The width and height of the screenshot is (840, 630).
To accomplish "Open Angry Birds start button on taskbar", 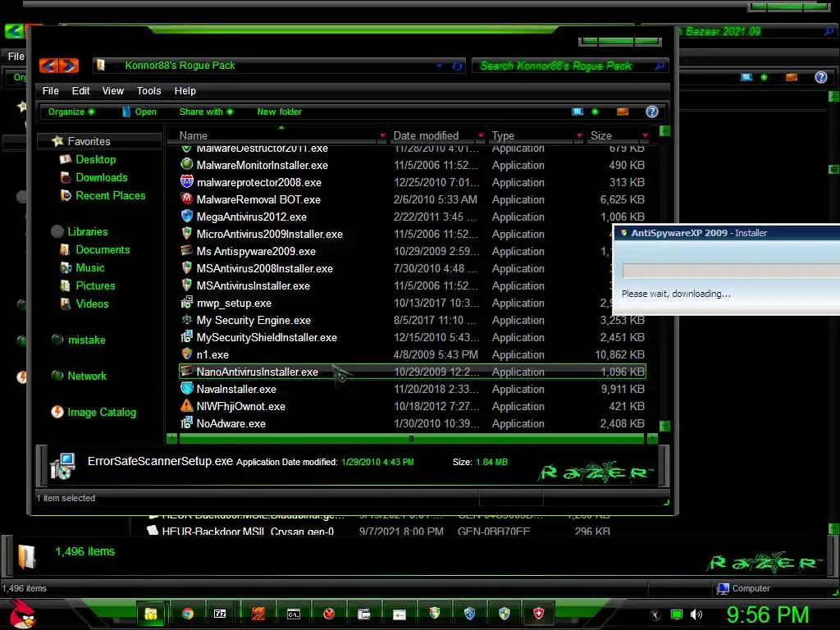I will click(21, 613).
